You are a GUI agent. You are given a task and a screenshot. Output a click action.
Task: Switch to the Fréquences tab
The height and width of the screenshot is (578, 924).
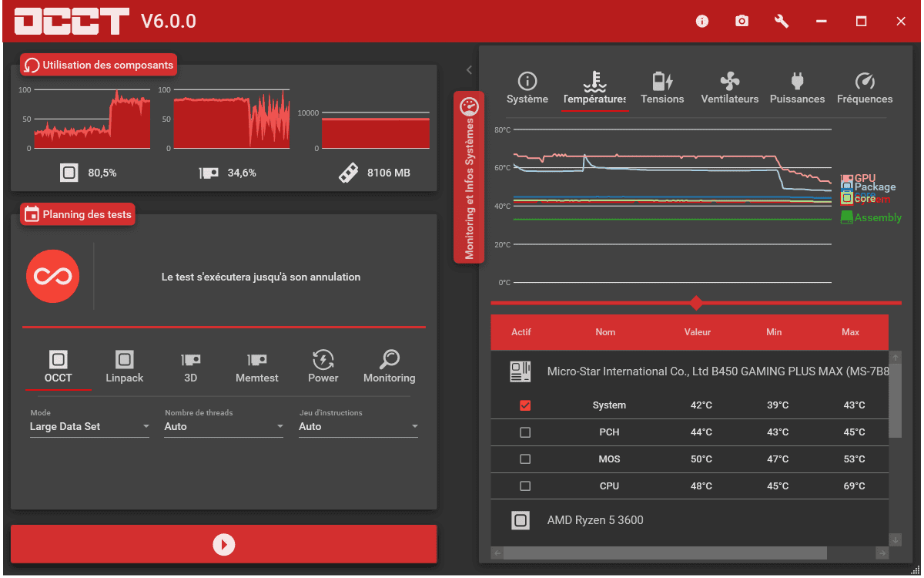coord(865,89)
